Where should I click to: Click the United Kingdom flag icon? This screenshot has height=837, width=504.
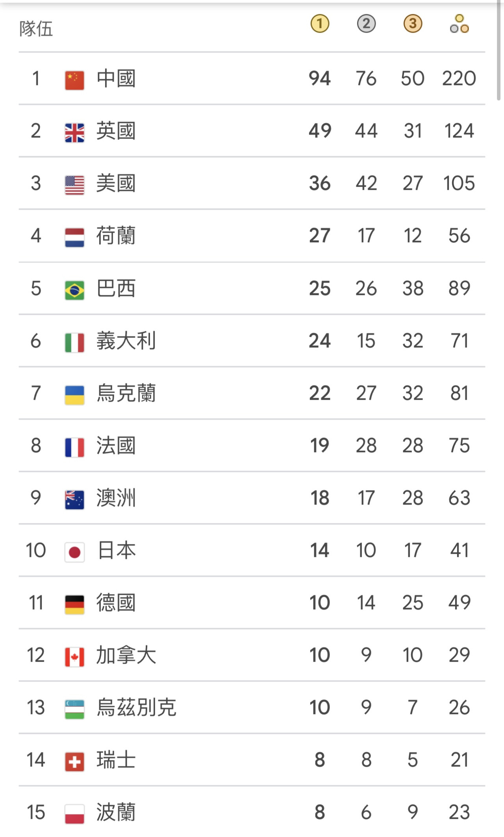(74, 133)
